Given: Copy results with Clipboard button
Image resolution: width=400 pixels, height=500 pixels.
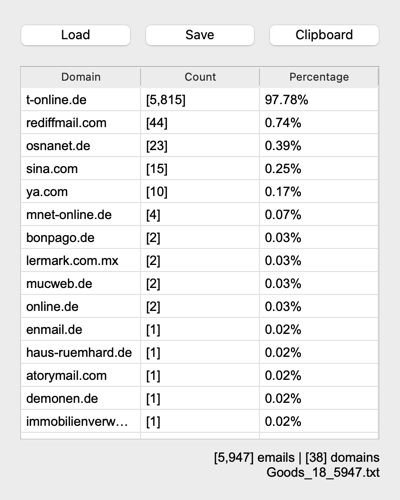Looking at the screenshot, I should (324, 35).
